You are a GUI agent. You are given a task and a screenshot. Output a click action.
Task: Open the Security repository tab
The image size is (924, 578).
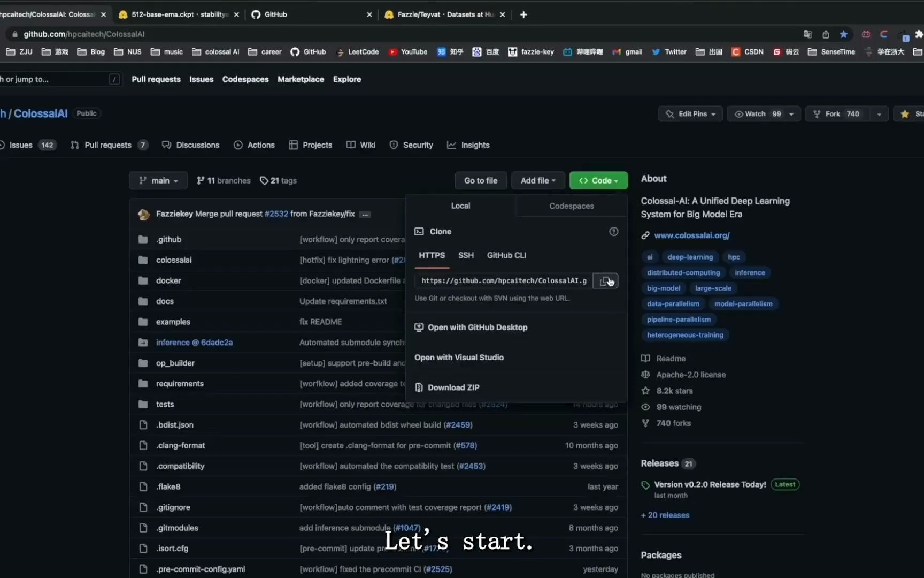pos(411,145)
